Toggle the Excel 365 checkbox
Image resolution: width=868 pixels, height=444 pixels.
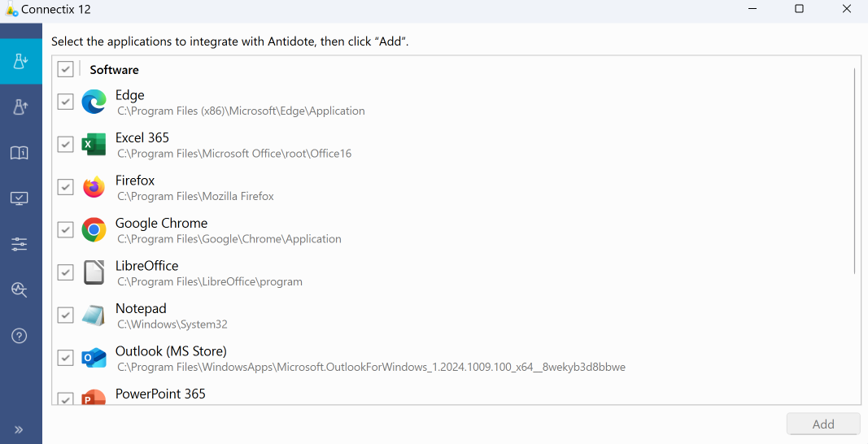pyautogui.click(x=66, y=145)
